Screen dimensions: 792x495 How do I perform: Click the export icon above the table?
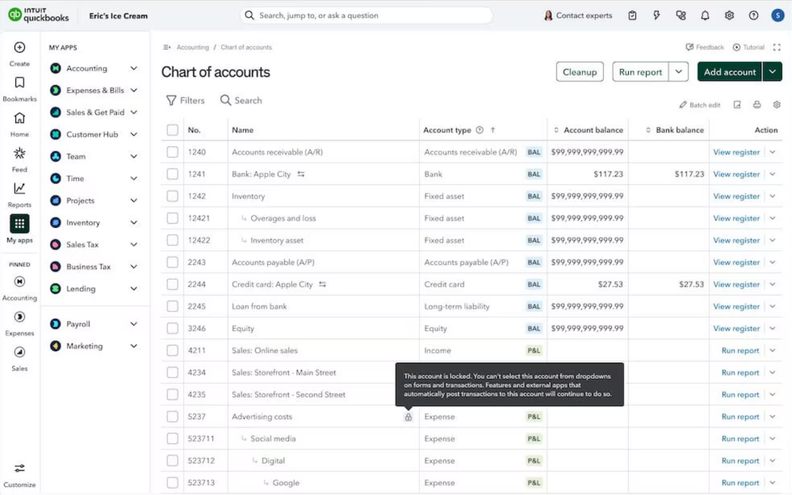coord(737,105)
